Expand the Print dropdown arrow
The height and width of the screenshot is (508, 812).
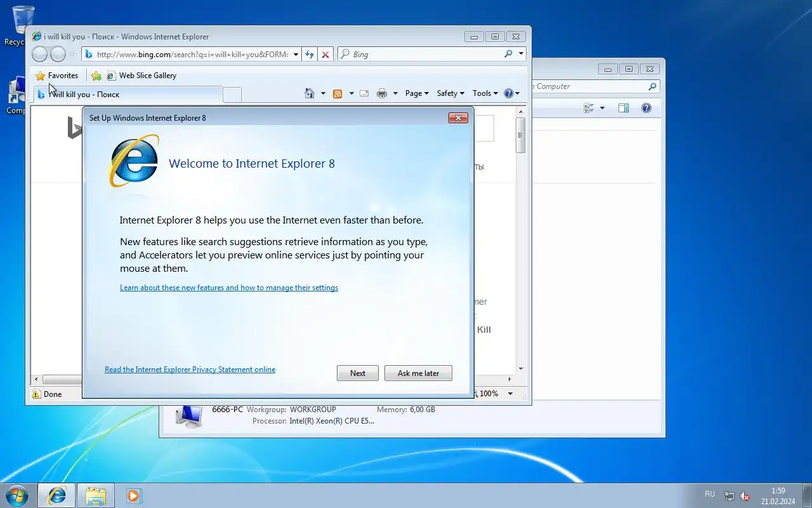(395, 93)
